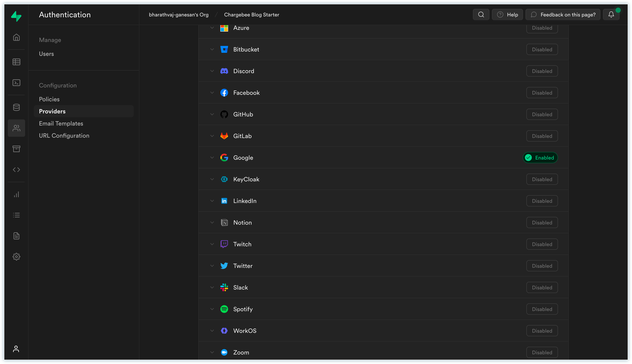Click the Twitter Disabled status badge

[x=542, y=266]
